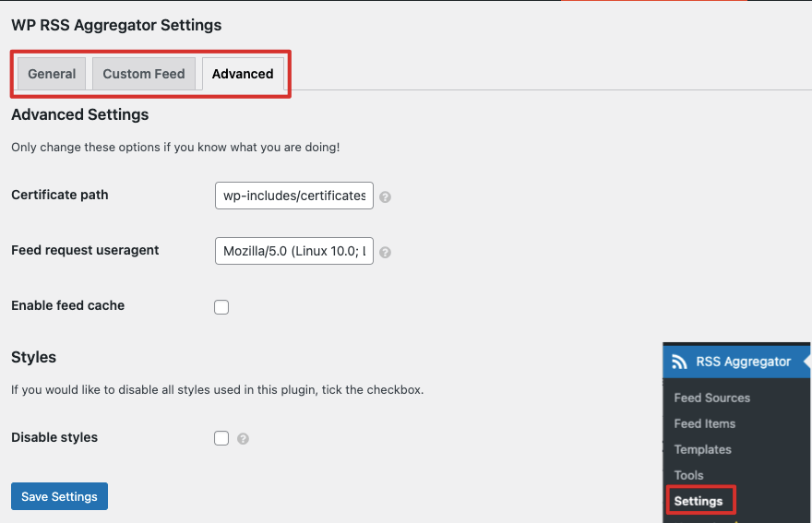Select the Advanced tab
This screenshot has height=523, width=812.
pyautogui.click(x=243, y=74)
